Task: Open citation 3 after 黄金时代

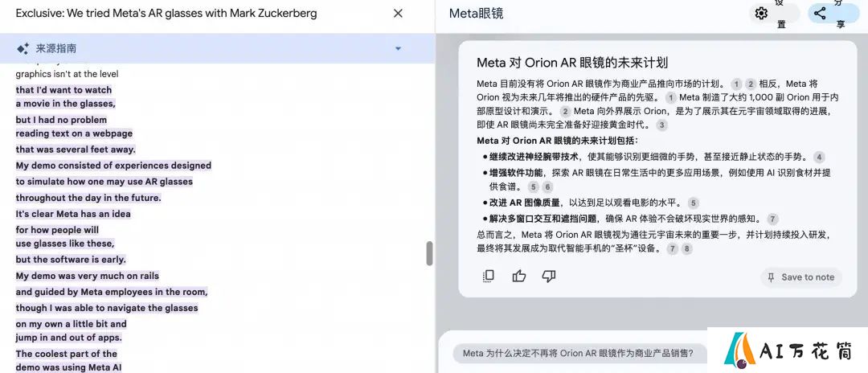Action: pyautogui.click(x=661, y=125)
